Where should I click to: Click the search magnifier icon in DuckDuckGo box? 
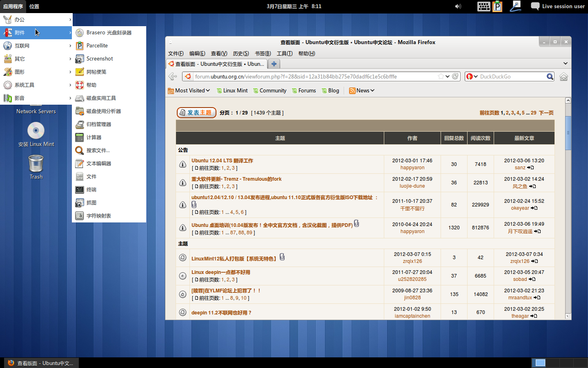(550, 76)
